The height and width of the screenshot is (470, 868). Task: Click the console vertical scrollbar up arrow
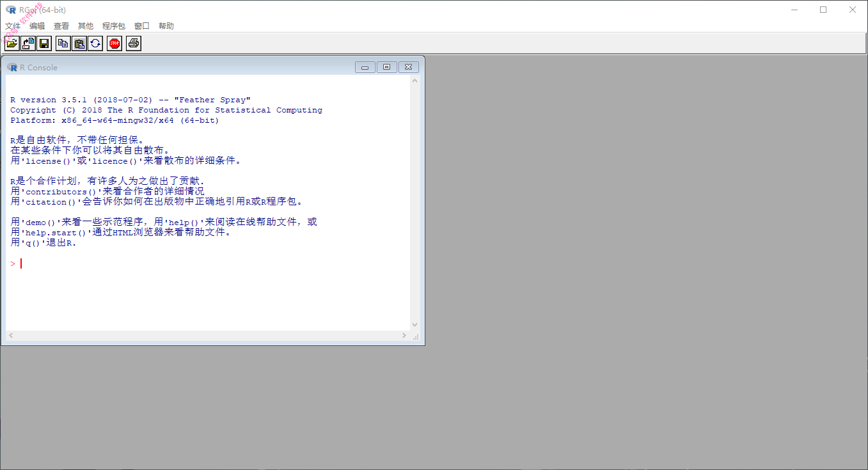(414, 81)
